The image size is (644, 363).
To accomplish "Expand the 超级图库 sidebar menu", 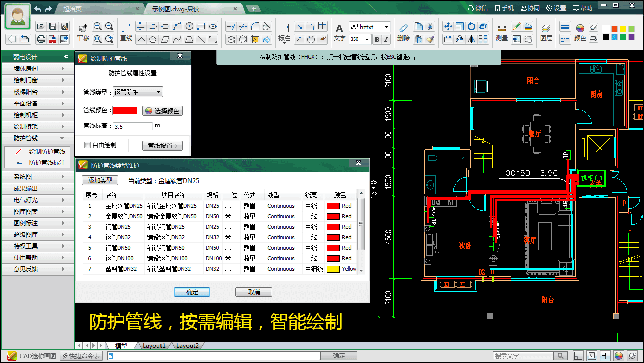I will (38, 234).
